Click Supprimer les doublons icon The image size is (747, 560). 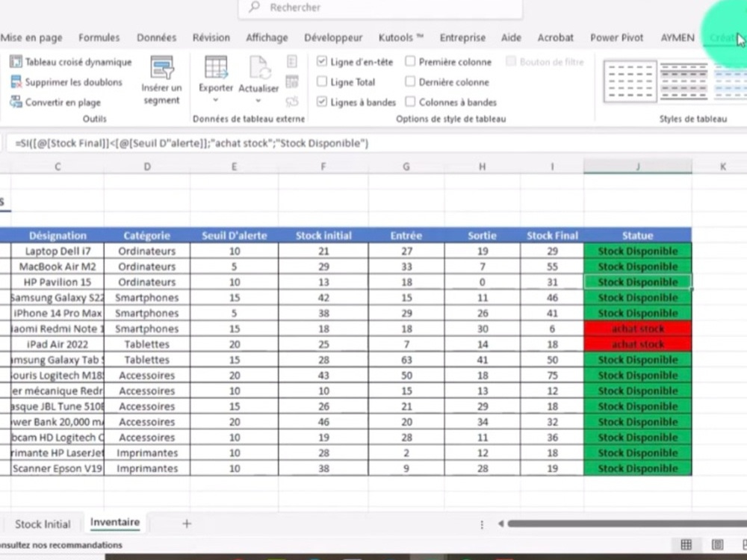coord(16,82)
